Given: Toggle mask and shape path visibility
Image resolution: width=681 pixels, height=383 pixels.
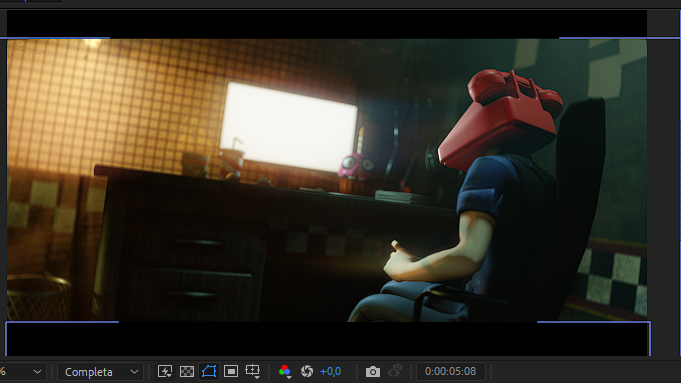Looking at the screenshot, I should click(x=209, y=371).
